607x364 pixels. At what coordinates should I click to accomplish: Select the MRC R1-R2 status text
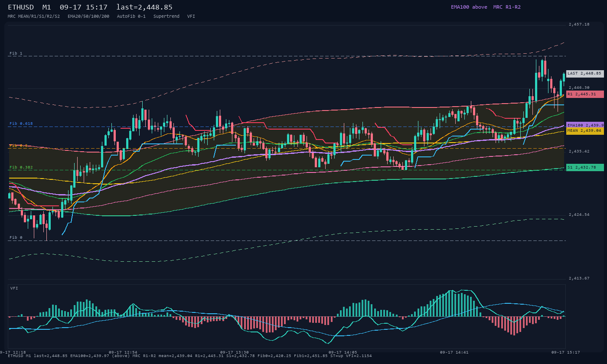507,7
